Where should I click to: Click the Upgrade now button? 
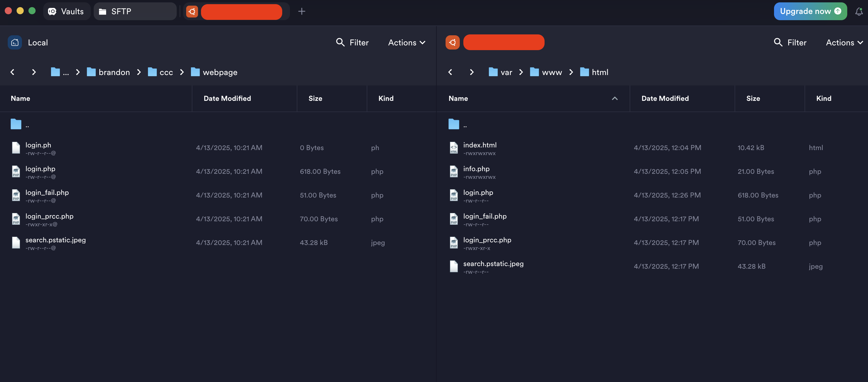(810, 12)
